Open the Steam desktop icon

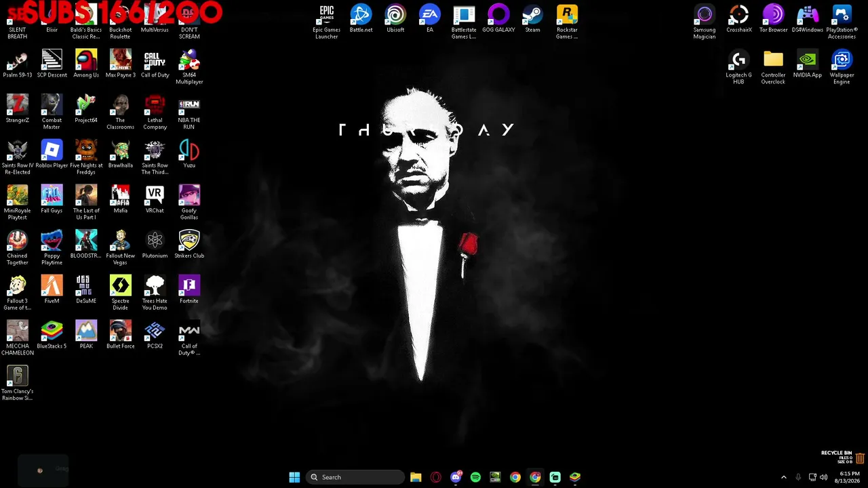pyautogui.click(x=533, y=19)
